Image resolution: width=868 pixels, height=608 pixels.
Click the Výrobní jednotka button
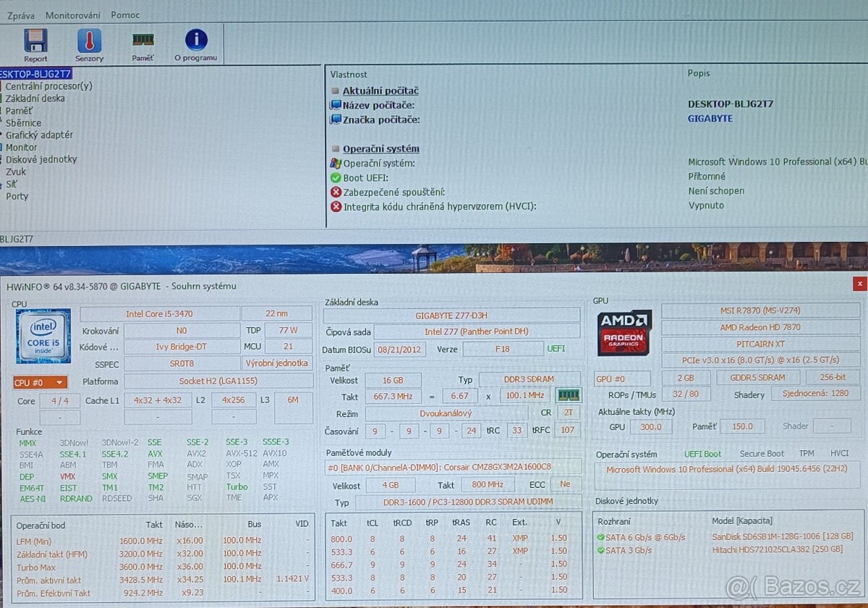click(x=278, y=363)
